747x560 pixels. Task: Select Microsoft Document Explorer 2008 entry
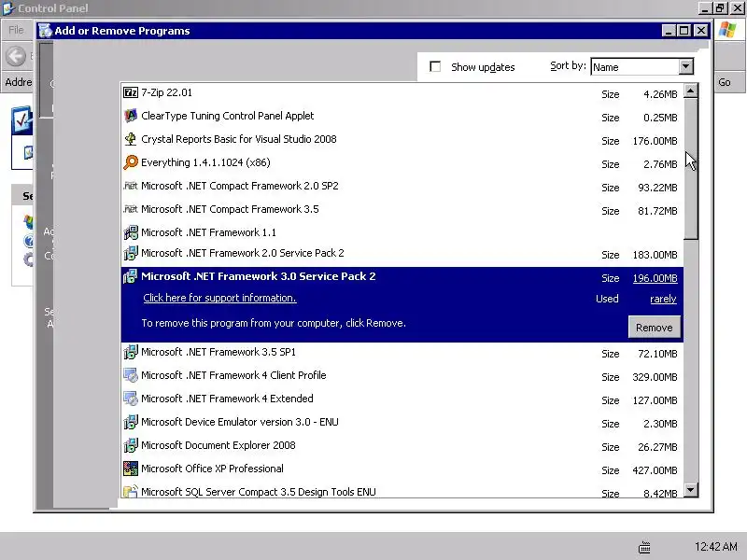pyautogui.click(x=402, y=446)
